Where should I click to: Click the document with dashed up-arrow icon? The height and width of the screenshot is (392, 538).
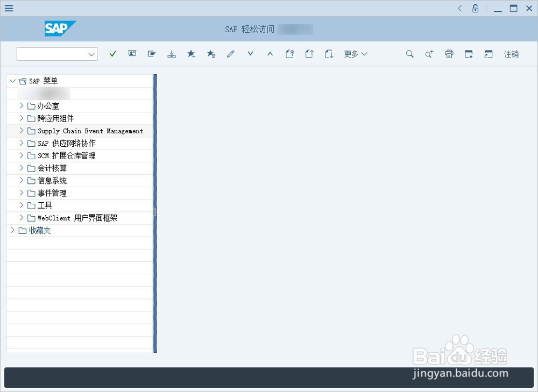pos(290,54)
